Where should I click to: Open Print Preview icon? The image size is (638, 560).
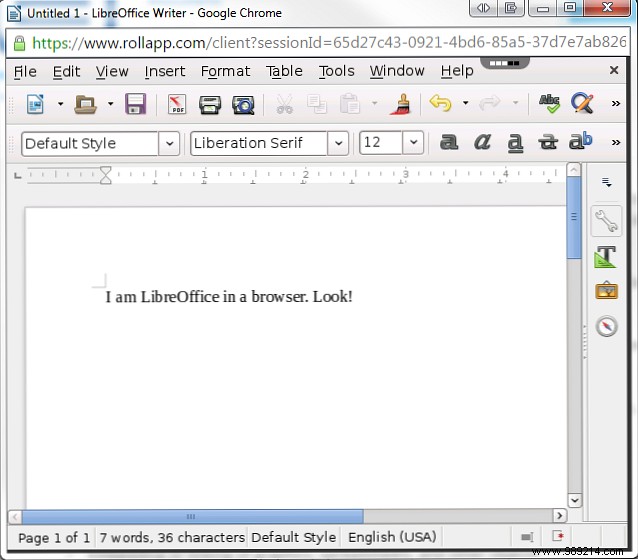(243, 104)
